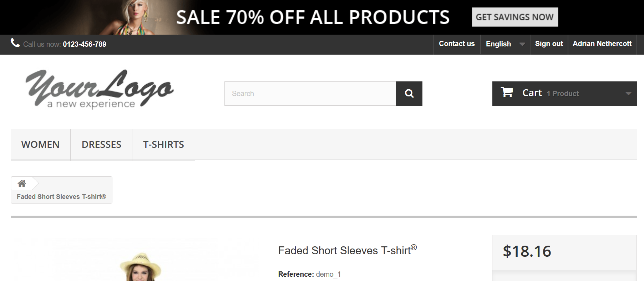644x281 pixels.
Task: Click the YourLogo store logo
Action: [x=99, y=89]
